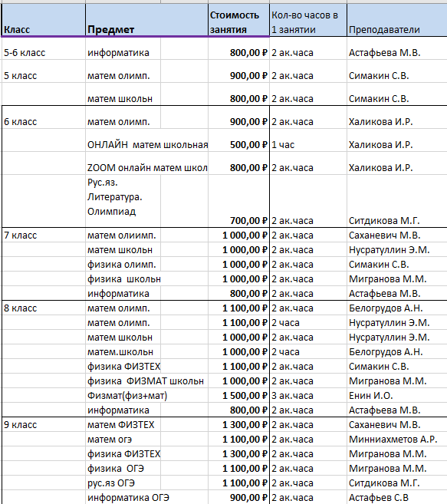Viewport: 447px width, 504px height.
Task: Click the Минниахметов А.Р. teacher cell
Action: 397,439
